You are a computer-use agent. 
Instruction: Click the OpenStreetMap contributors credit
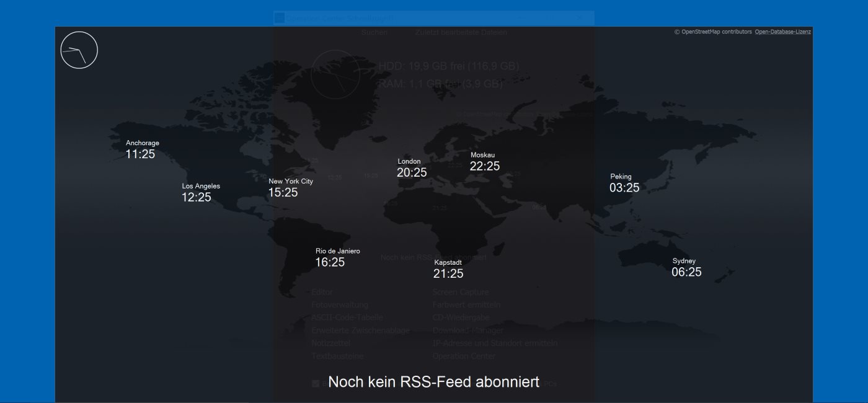[713, 32]
